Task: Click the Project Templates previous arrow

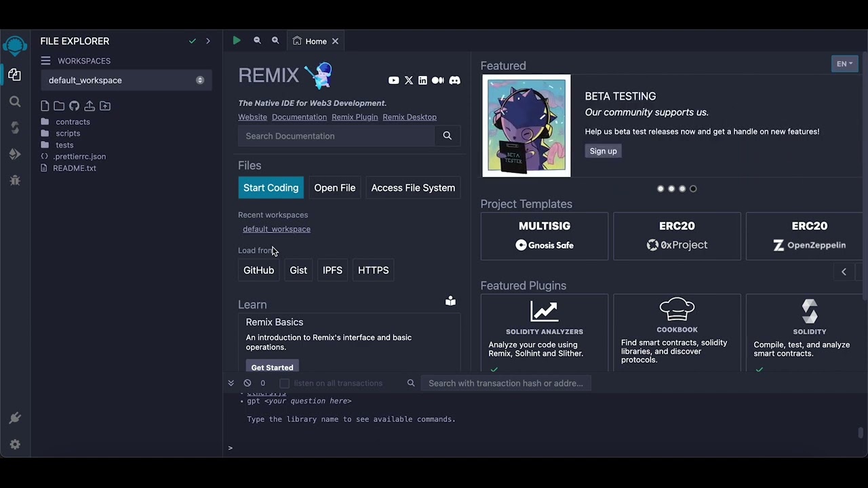Action: (x=844, y=272)
